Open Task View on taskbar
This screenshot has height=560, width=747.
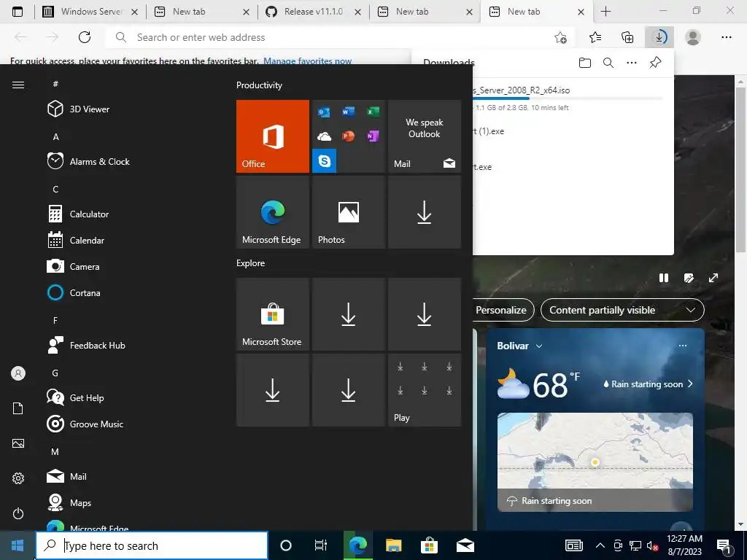click(321, 545)
